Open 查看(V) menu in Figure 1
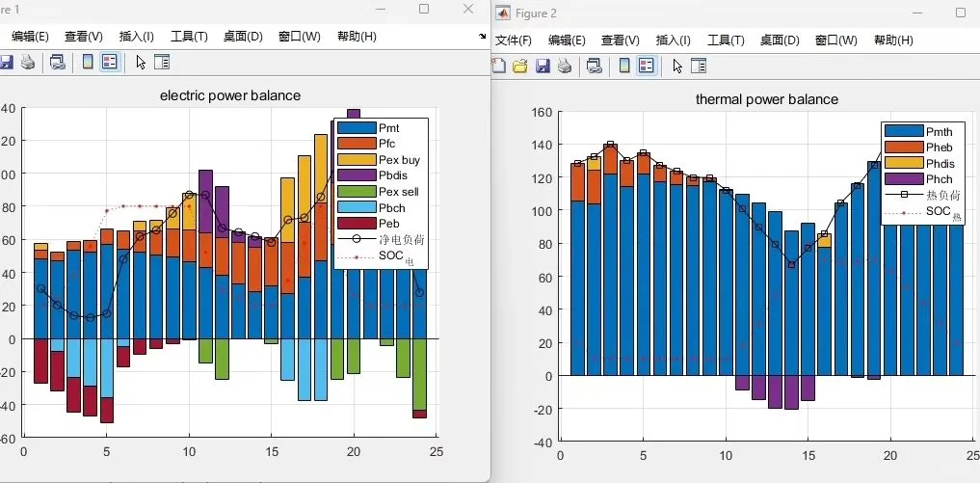 (x=84, y=37)
